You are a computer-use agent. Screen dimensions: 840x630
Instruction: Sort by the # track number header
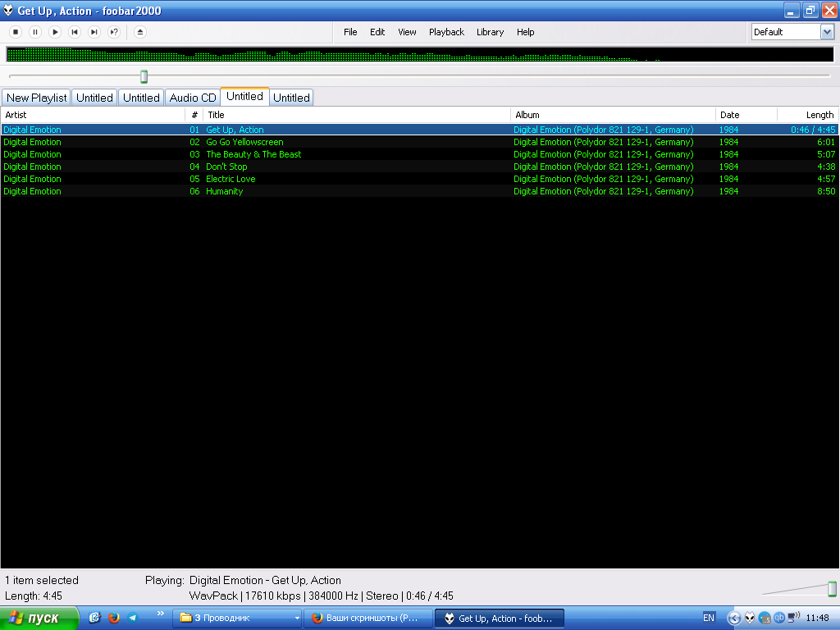[x=194, y=115]
